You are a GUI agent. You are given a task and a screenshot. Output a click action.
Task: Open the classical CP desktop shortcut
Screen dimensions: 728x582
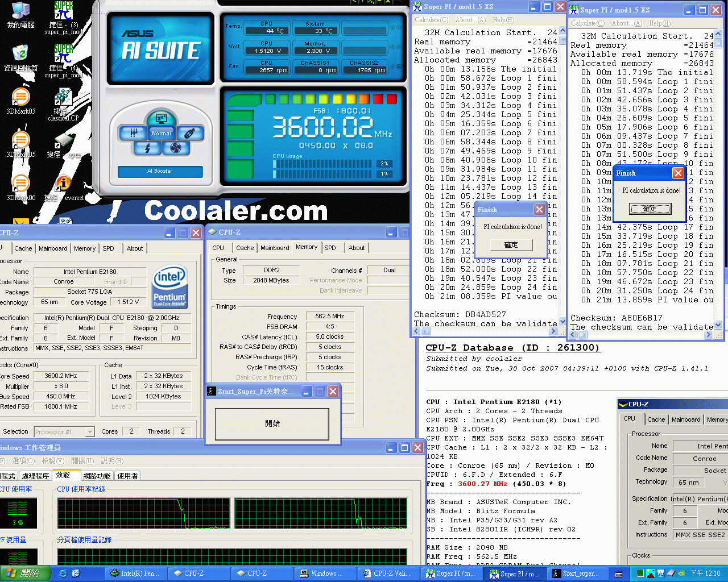coord(64,104)
